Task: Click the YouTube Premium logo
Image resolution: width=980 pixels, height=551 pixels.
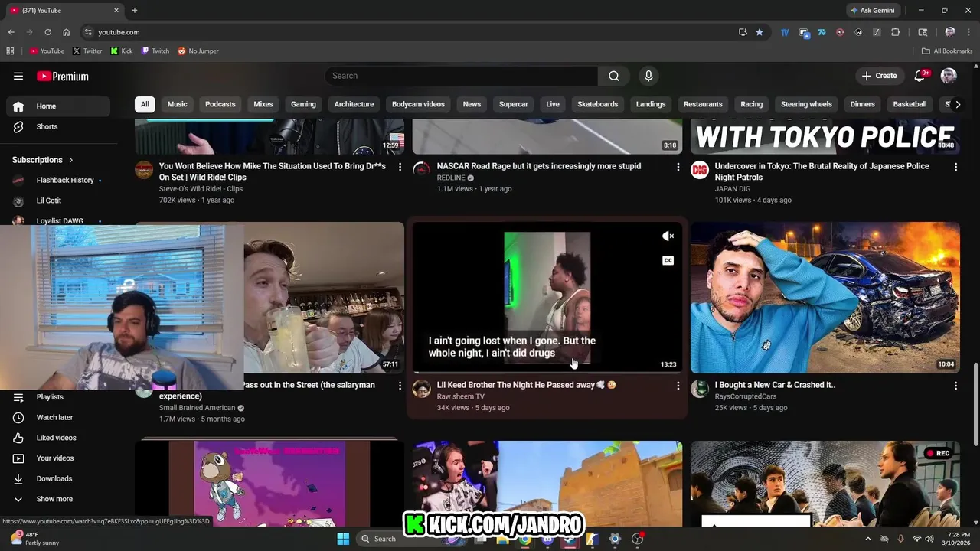Action: click(63, 76)
